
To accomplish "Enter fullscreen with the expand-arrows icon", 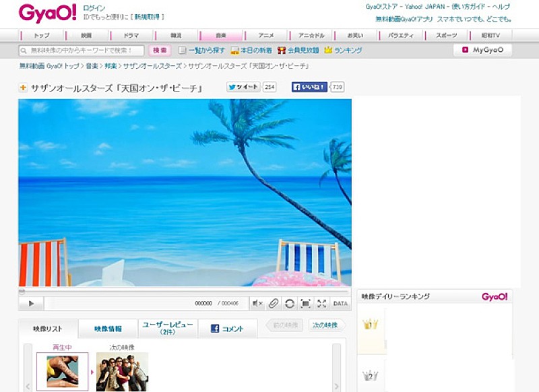I will [x=321, y=304].
